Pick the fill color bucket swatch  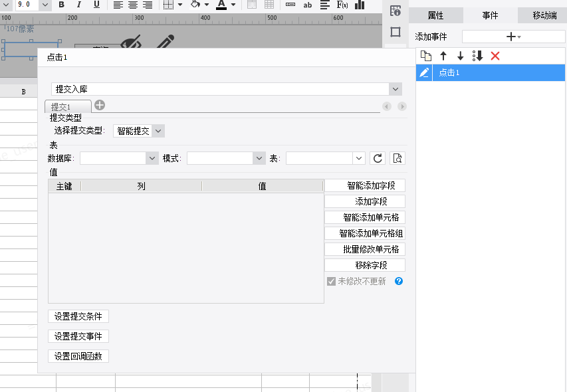195,5
